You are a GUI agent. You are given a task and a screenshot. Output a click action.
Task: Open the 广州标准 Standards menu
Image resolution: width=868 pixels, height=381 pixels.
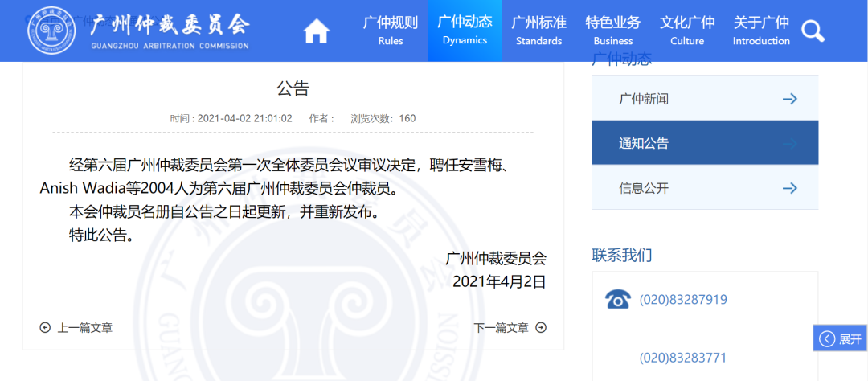pyautogui.click(x=538, y=31)
